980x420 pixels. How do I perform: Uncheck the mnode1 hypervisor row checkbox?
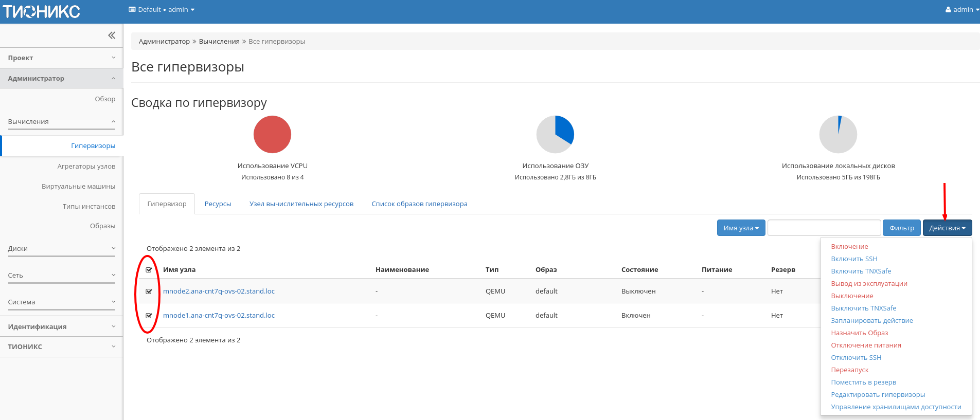point(149,316)
